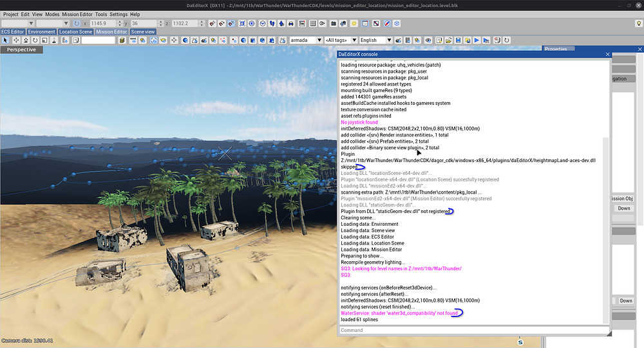The height and width of the screenshot is (348, 644).
Task: Click the upper Down button in Properties panel
Action: point(624,208)
